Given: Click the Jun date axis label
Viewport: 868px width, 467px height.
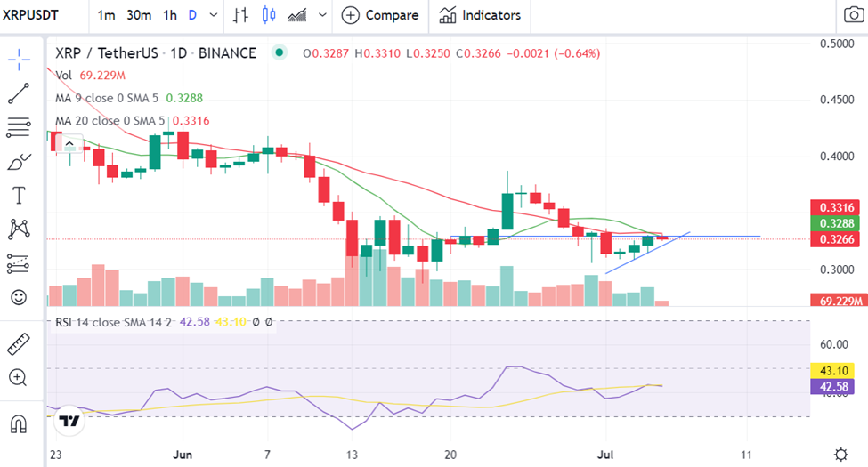Looking at the screenshot, I should pyautogui.click(x=183, y=455).
